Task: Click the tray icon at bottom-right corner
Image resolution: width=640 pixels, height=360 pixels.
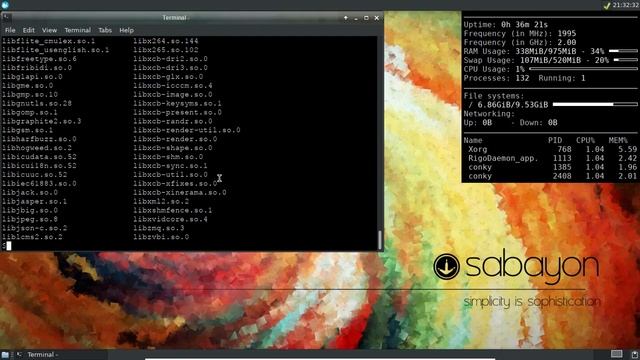Action: pyautogui.click(x=635, y=354)
